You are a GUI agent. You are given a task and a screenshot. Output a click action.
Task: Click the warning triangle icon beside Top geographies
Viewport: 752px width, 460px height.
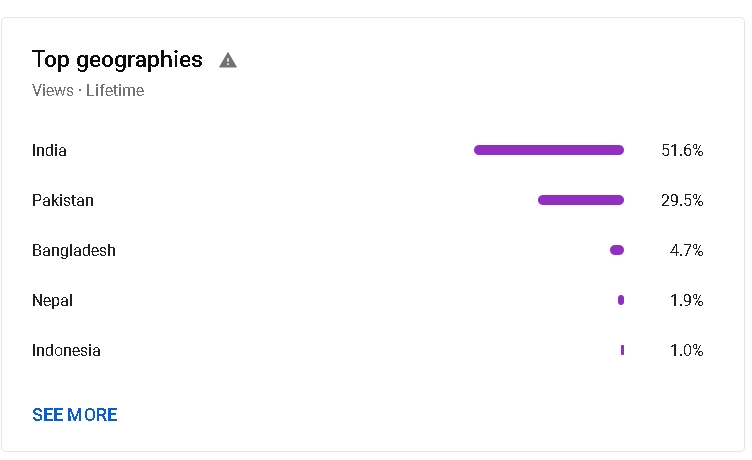(x=228, y=60)
